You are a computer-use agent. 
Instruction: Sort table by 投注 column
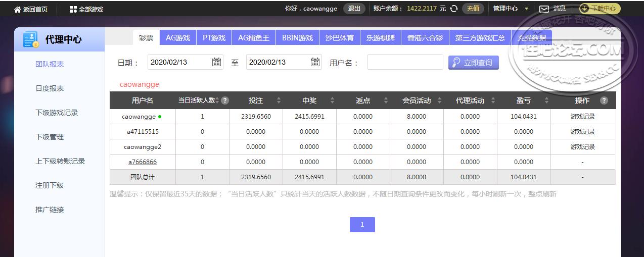279,100
